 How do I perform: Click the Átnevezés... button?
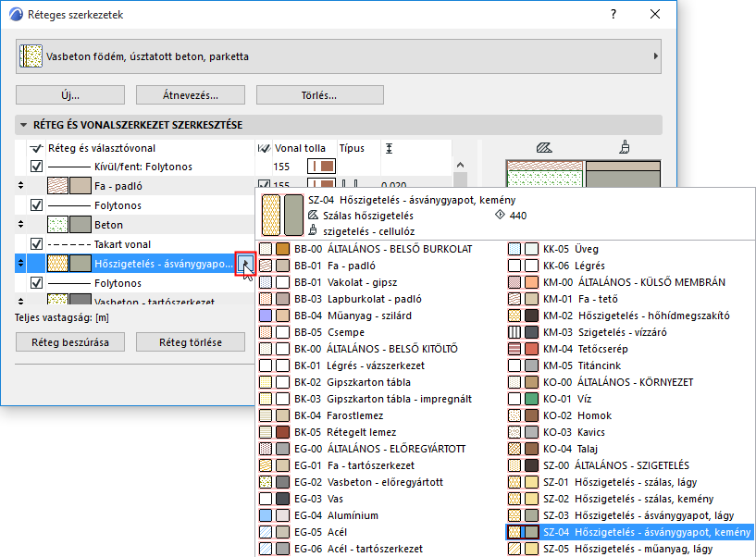click(x=191, y=95)
